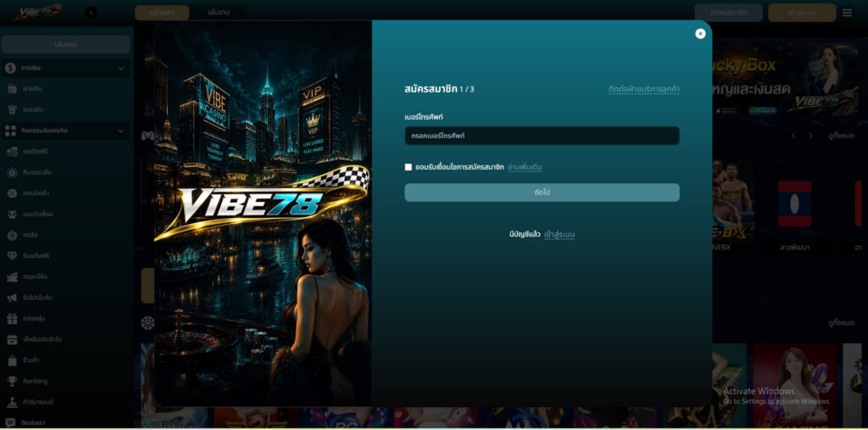Click the VIBE78 logo in header
The height and width of the screenshot is (430, 868).
pyautogui.click(x=37, y=12)
